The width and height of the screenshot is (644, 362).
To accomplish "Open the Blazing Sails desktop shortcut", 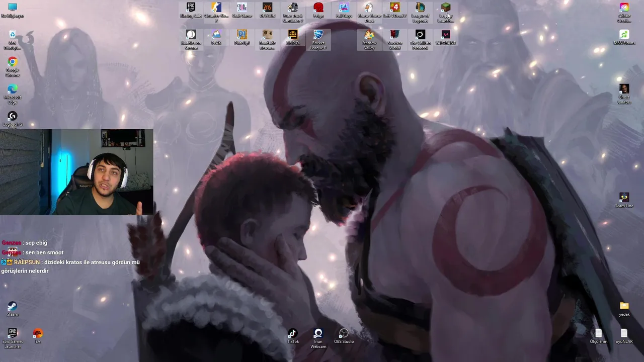I will pos(191,11).
